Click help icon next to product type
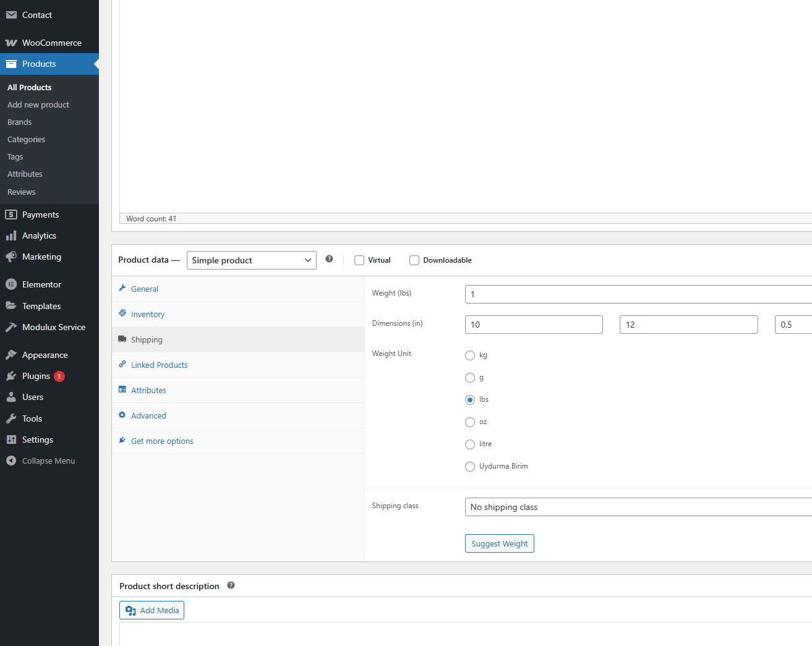This screenshot has height=646, width=812. (x=329, y=259)
